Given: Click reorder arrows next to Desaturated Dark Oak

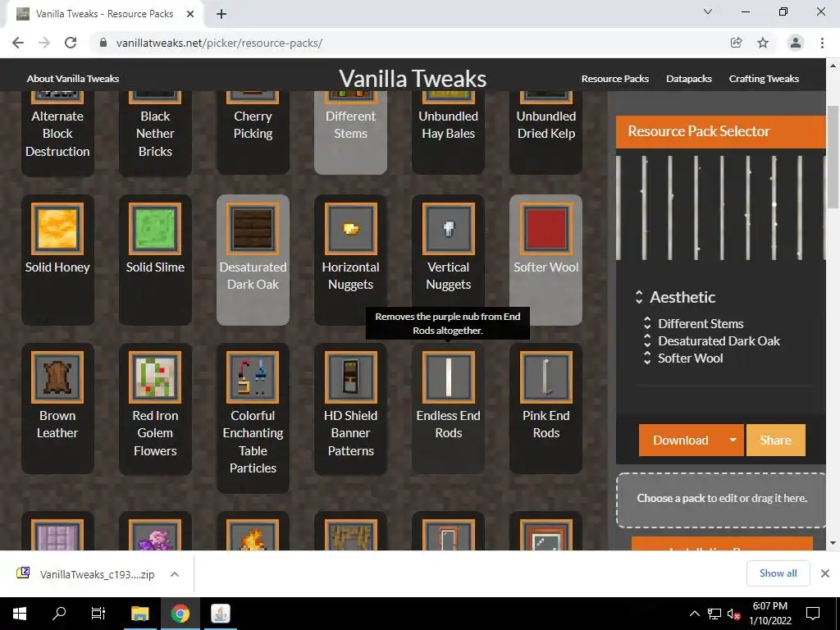Looking at the screenshot, I should pos(647,340).
